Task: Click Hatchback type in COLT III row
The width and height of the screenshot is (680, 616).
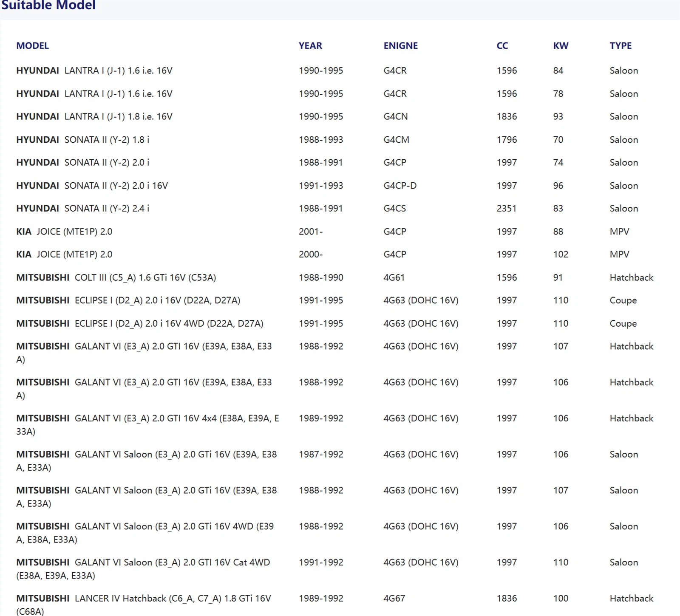Action: (x=631, y=277)
